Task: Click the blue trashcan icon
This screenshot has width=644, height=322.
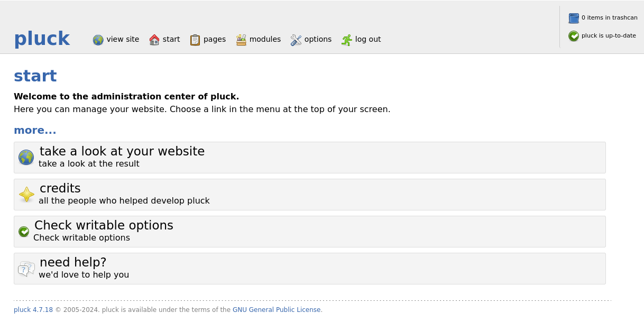Action: (x=574, y=18)
